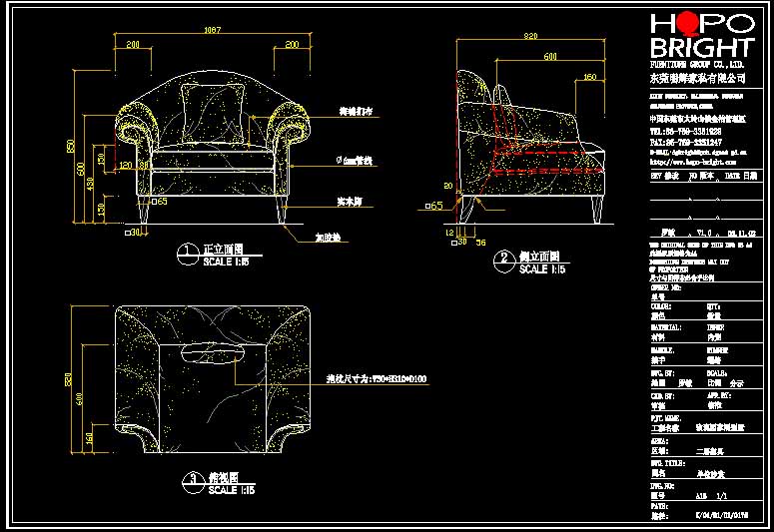
Task: Select the V1.0 version entry
Action: click(704, 233)
